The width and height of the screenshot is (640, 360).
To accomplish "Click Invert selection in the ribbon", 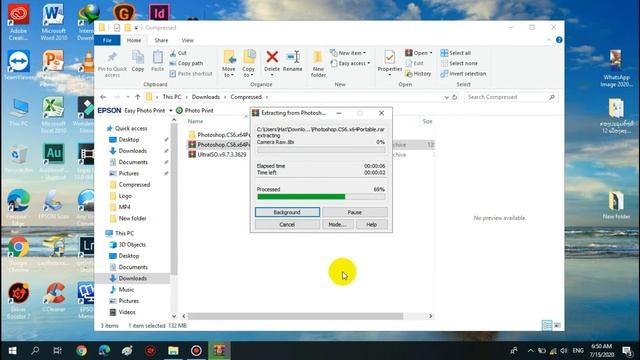I will [x=463, y=73].
